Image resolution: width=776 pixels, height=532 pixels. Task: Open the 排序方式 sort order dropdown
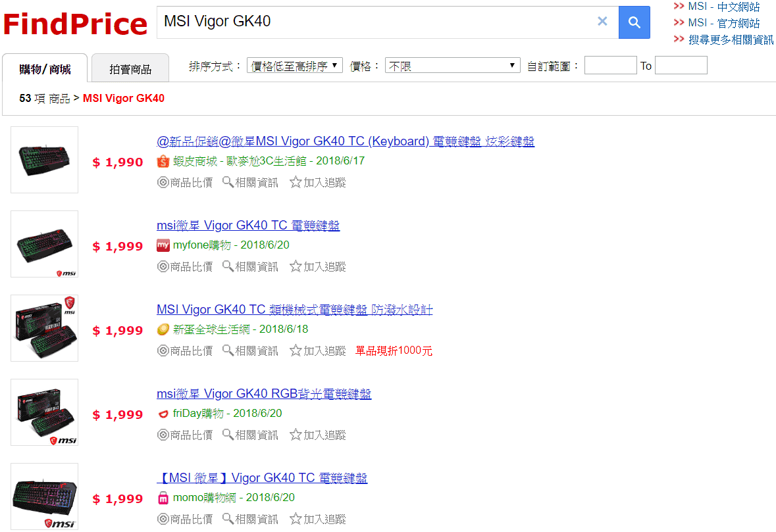click(x=294, y=66)
